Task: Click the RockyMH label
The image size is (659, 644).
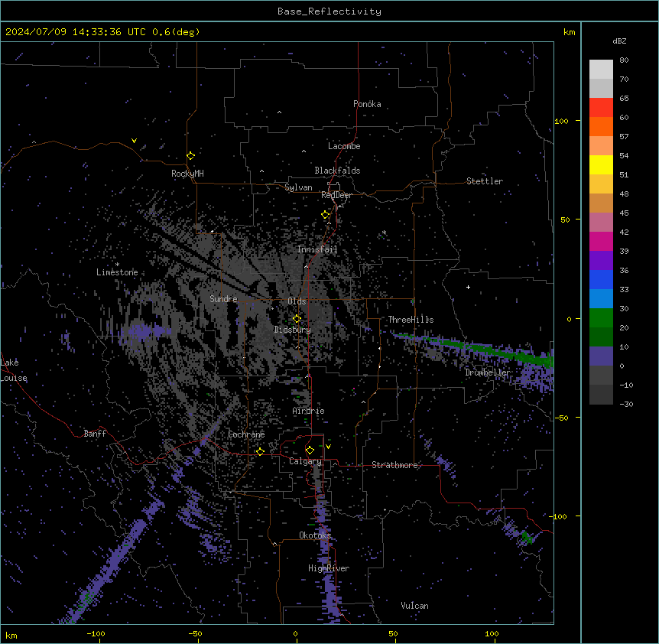Action: click(x=187, y=173)
